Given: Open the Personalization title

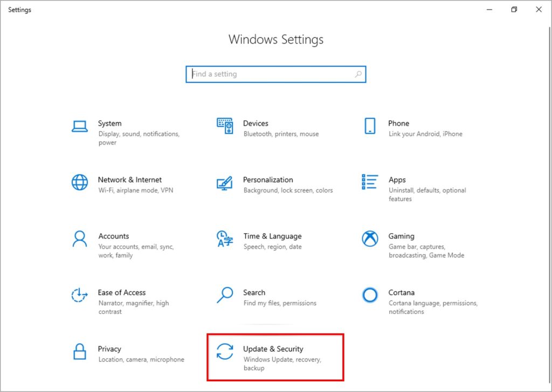Looking at the screenshot, I should click(268, 180).
